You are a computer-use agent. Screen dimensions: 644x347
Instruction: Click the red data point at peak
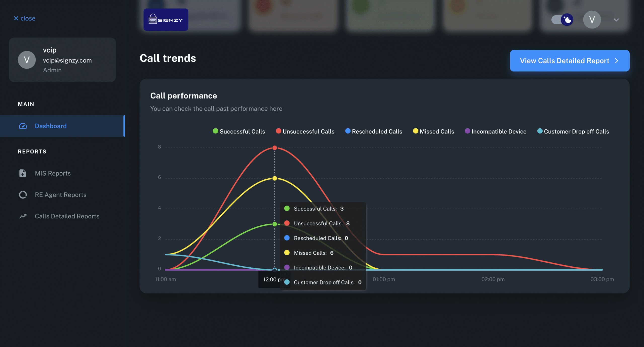point(275,148)
